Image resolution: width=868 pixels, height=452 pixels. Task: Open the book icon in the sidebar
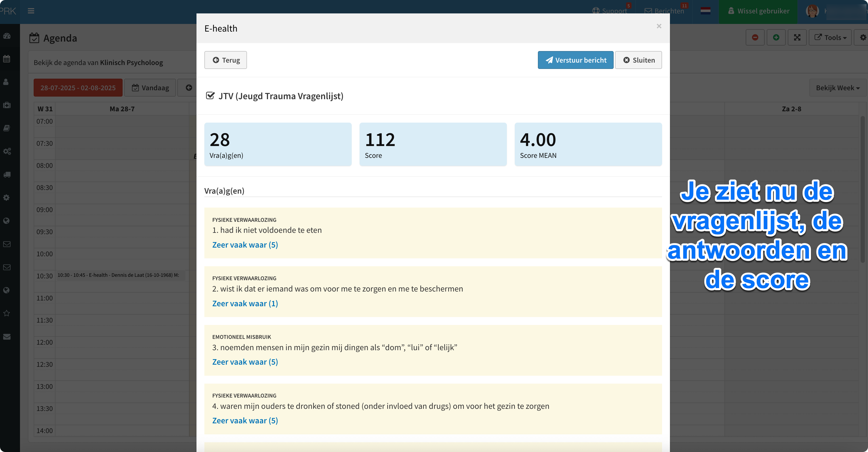7,128
